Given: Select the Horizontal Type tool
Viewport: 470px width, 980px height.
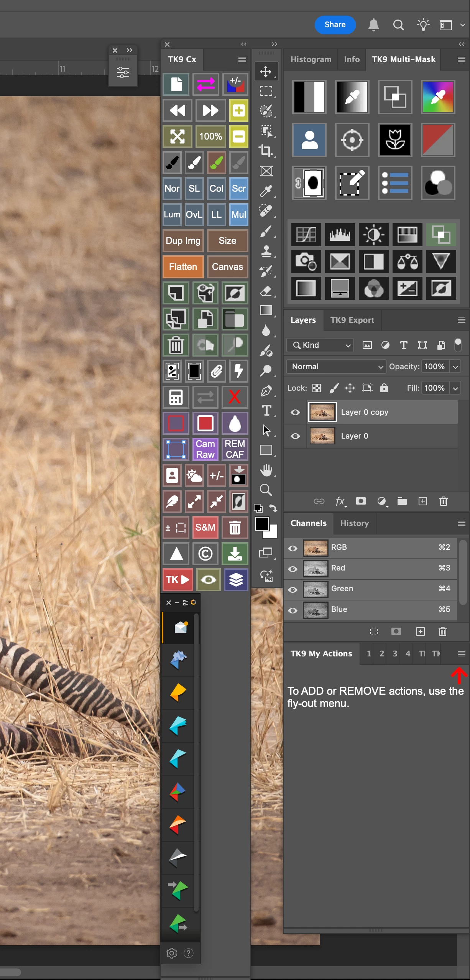Looking at the screenshot, I should (x=266, y=411).
